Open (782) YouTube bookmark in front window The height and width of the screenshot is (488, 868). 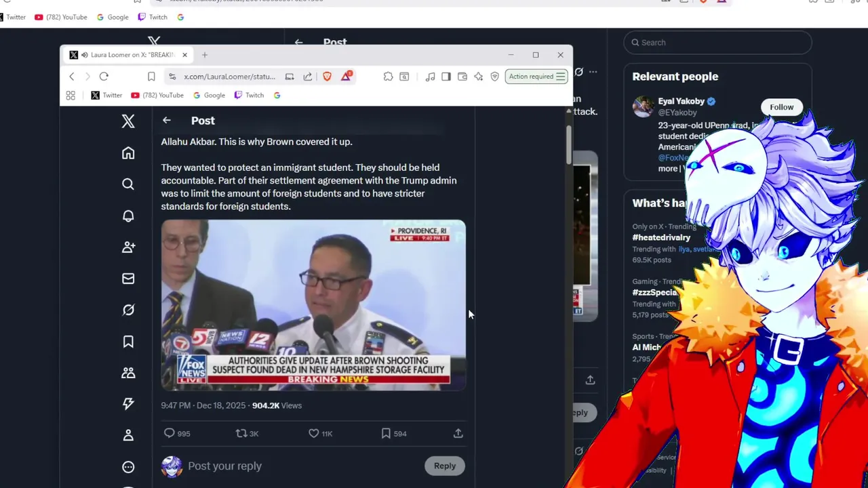157,96
